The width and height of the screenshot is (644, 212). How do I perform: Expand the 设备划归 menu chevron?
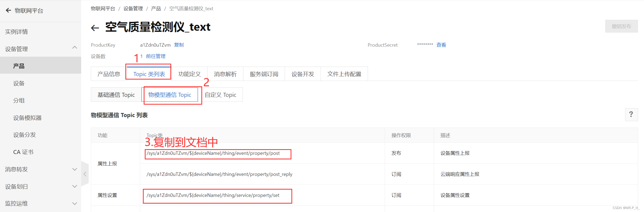(75, 186)
